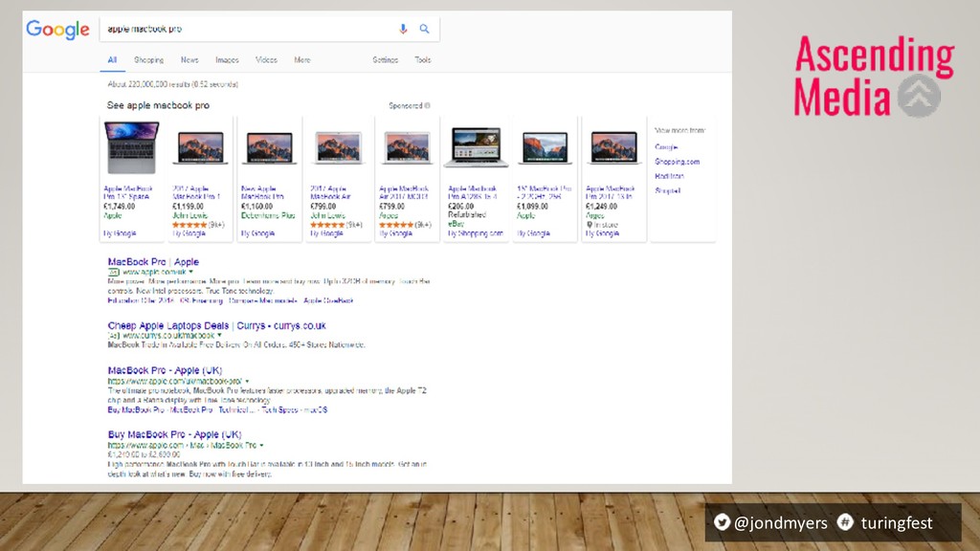Expand arrow beside www.currys.co.uk/macbook URL
This screenshot has width=980, height=551.
[219, 336]
